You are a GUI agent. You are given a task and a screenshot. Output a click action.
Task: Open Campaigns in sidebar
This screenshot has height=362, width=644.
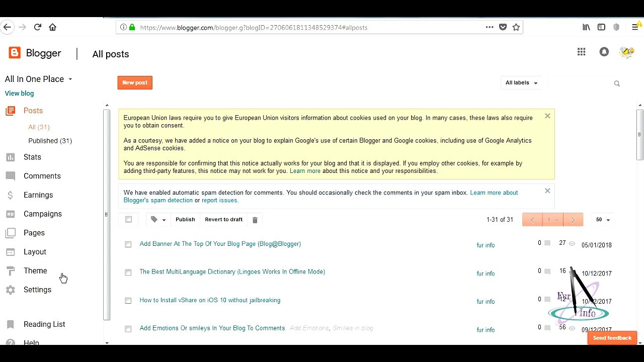point(43,214)
